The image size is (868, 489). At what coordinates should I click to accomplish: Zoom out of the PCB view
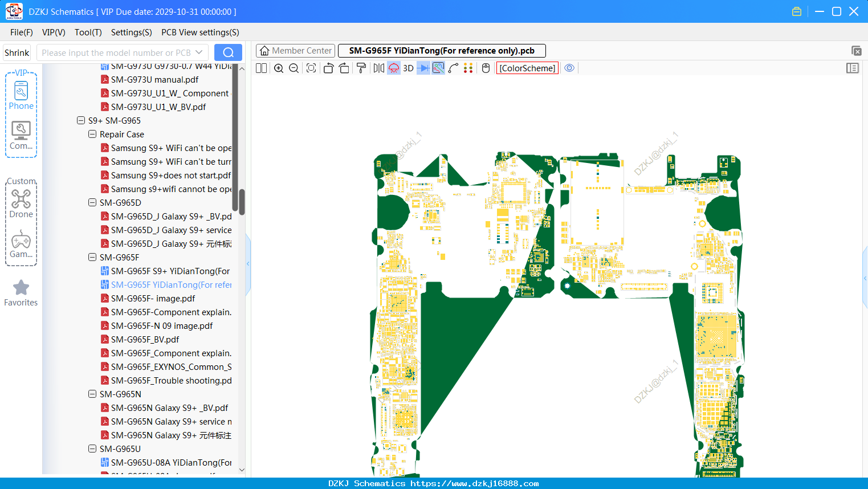pos(294,68)
